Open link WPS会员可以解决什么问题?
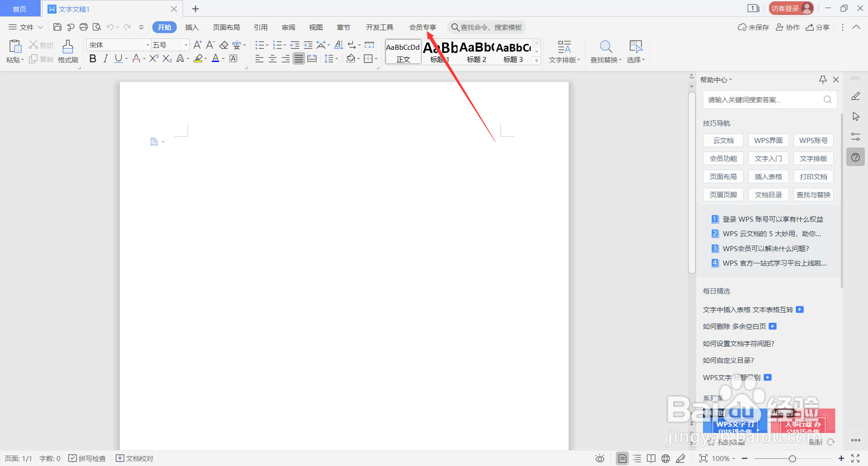The height and width of the screenshot is (466, 868). click(x=766, y=248)
